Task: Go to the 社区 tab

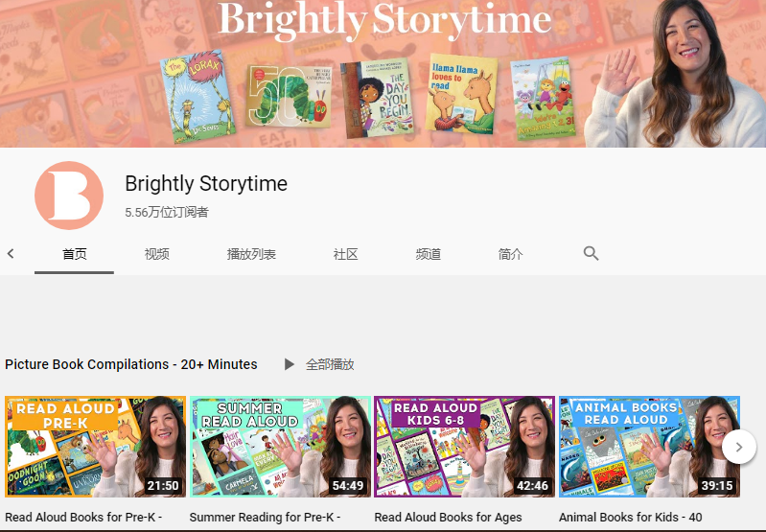Action: click(346, 254)
